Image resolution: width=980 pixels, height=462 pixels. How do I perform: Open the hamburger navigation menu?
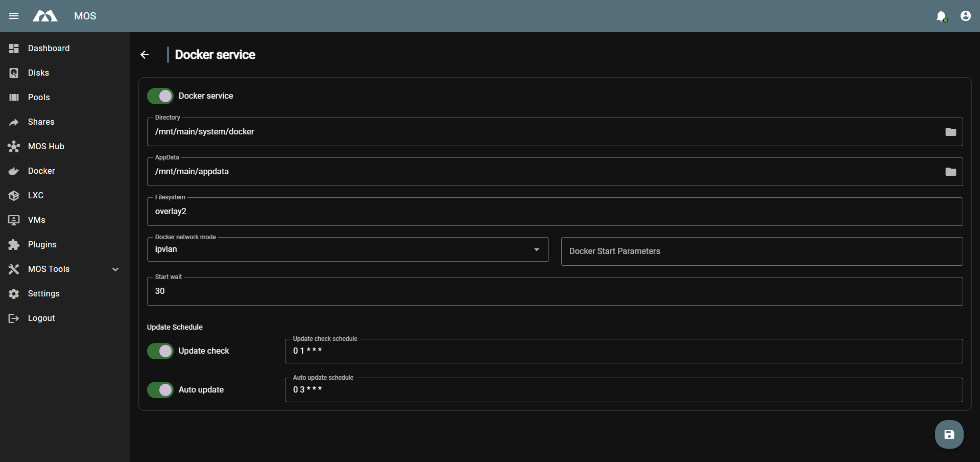pos(14,16)
